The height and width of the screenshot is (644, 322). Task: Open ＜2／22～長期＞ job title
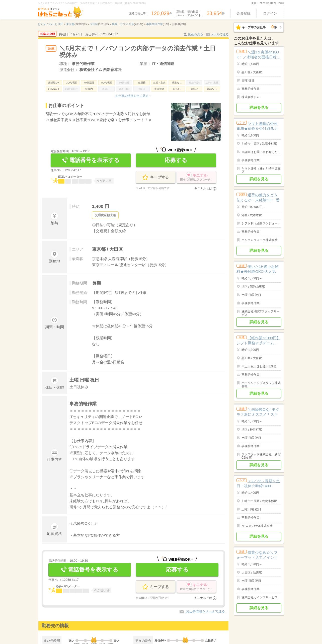(x=258, y=484)
